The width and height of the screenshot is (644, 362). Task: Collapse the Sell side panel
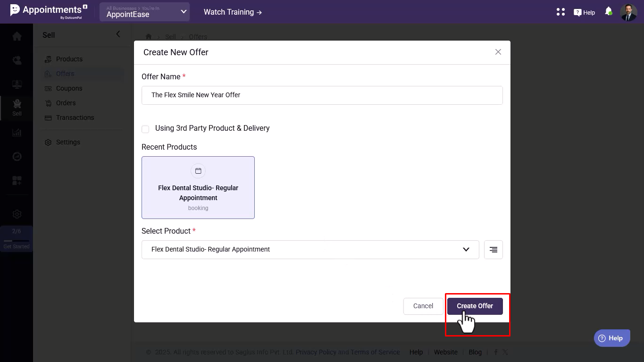118,34
